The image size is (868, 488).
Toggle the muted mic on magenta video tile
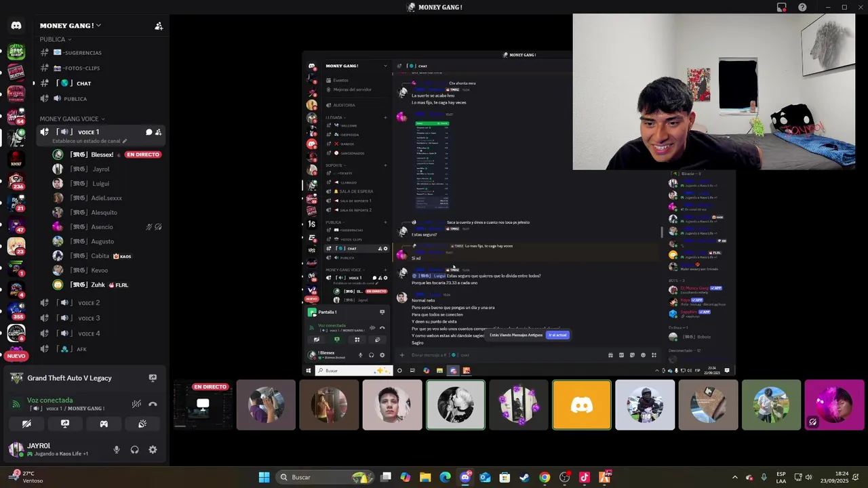tap(812, 422)
